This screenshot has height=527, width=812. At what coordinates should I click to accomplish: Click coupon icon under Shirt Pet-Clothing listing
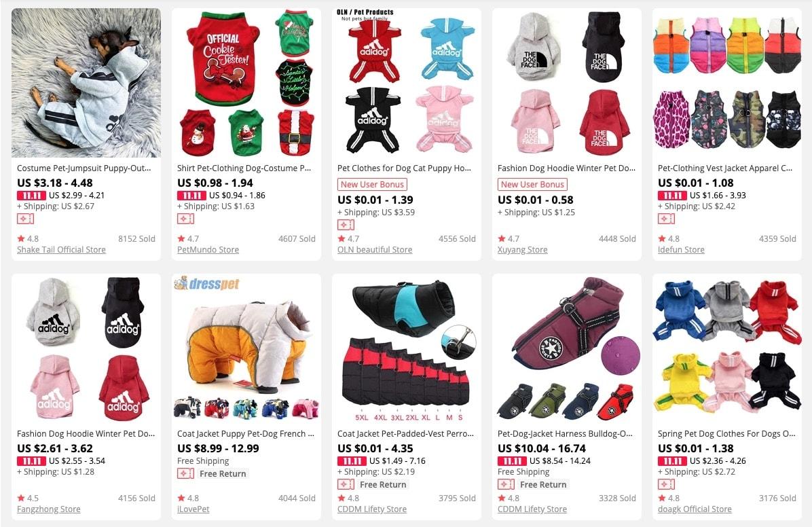185,219
